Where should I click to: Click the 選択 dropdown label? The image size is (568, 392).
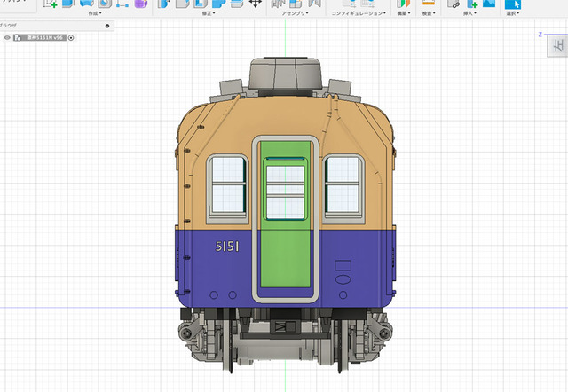click(x=513, y=13)
